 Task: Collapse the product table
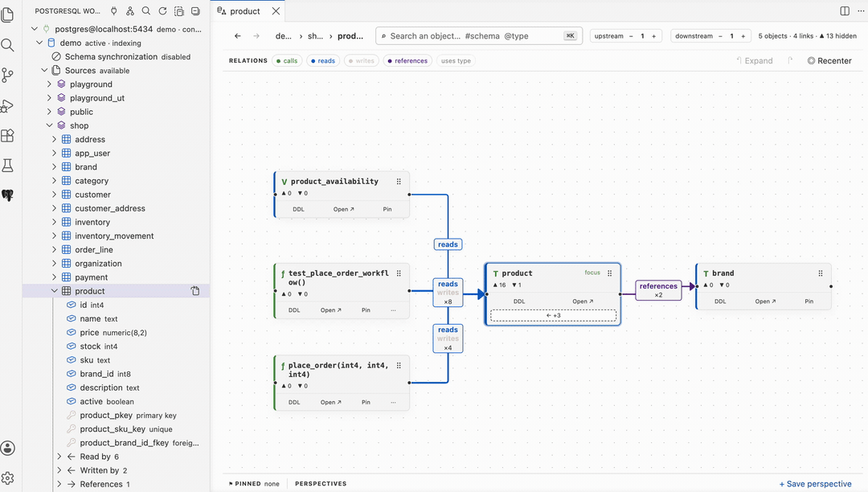point(55,291)
